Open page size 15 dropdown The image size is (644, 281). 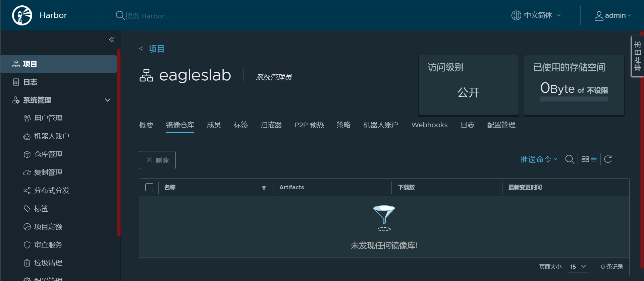click(x=578, y=267)
